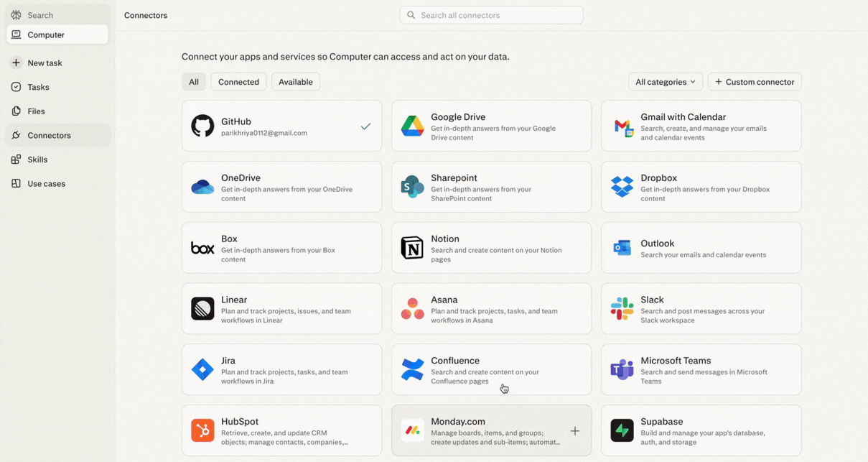Click the Confluence connector title

pos(455,361)
